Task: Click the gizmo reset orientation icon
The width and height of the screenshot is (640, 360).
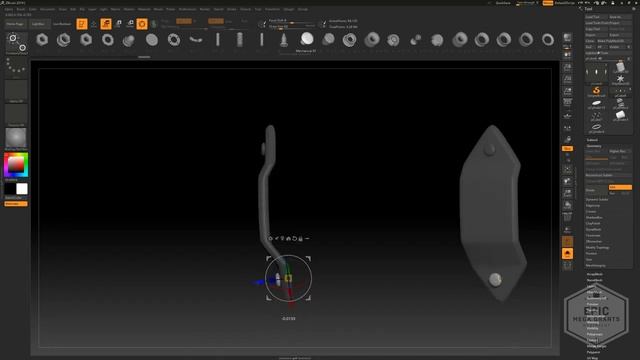Action: 294,238
